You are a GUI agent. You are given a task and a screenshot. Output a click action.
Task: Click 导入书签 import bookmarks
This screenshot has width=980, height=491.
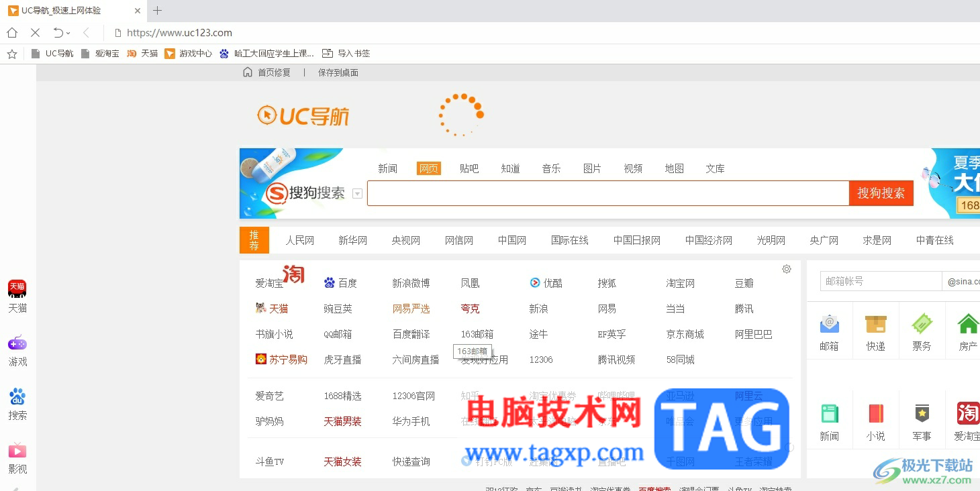coord(346,54)
